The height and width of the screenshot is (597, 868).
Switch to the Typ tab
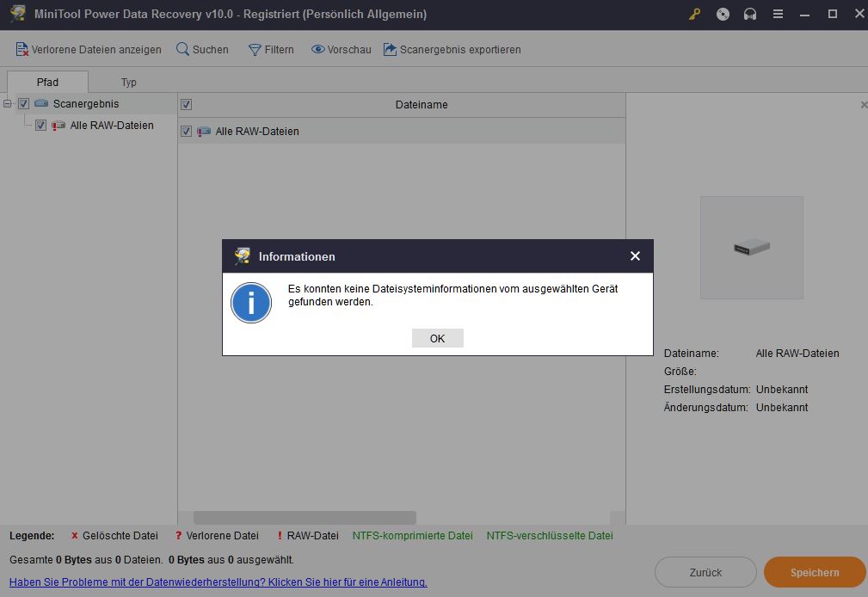coord(128,82)
